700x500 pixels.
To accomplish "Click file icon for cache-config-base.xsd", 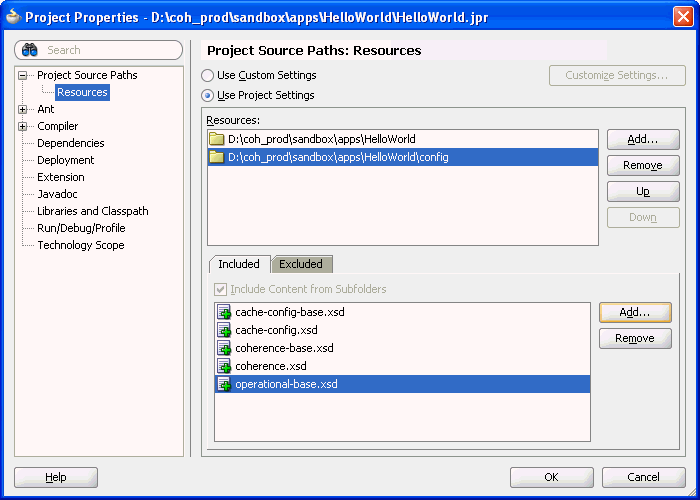I will [224, 312].
